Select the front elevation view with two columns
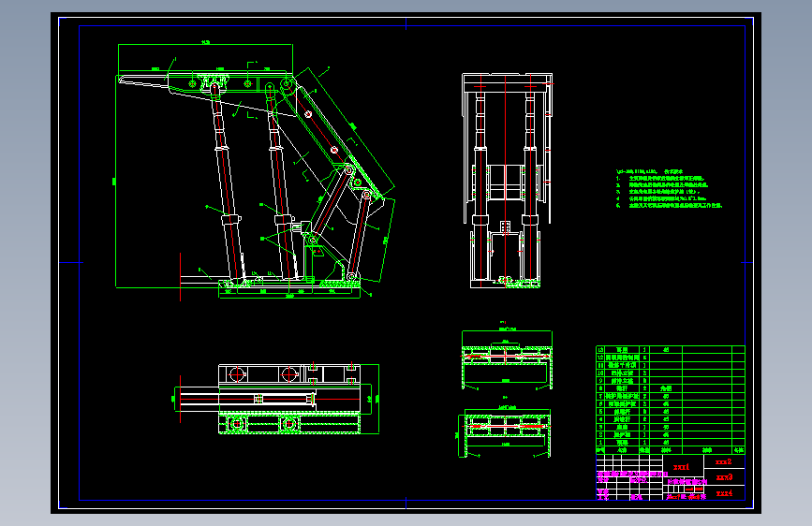The image size is (812, 526). click(x=507, y=180)
